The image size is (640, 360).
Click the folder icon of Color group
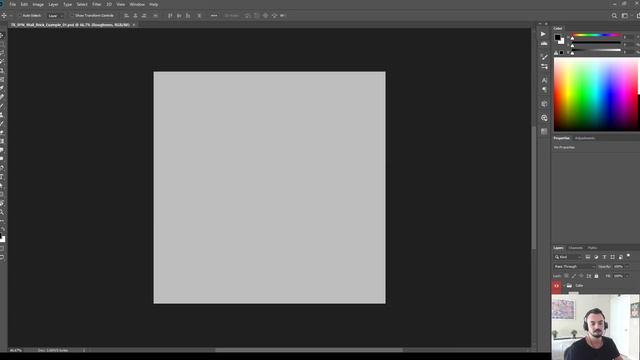(569, 286)
